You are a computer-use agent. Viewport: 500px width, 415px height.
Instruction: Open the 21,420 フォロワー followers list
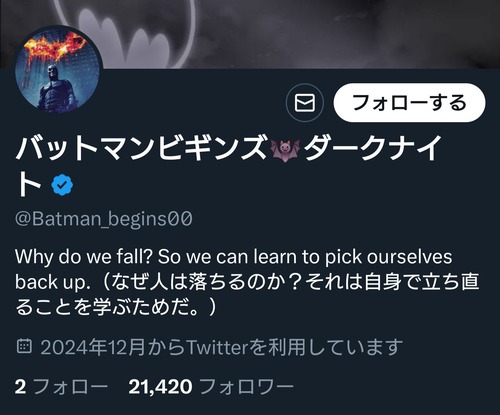tap(211, 387)
